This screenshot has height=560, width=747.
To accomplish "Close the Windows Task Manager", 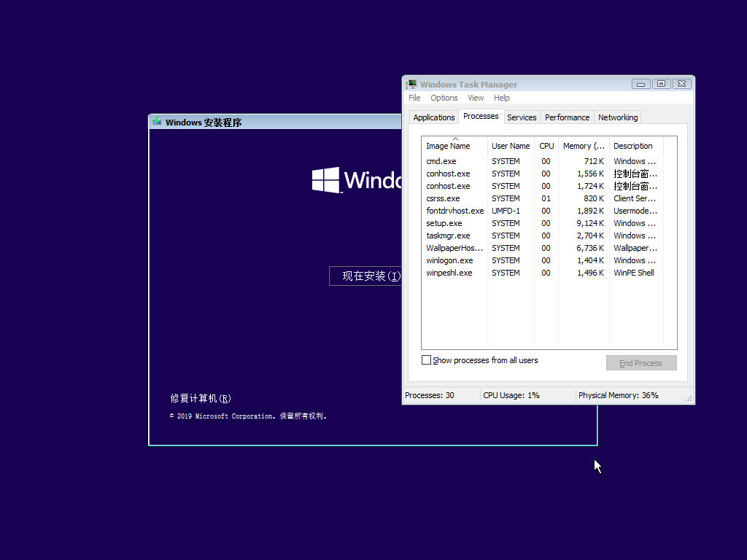I will (x=682, y=84).
